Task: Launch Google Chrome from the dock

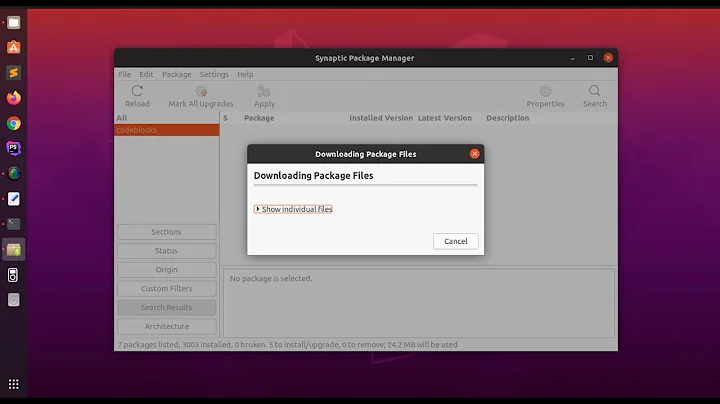Action: pos(14,123)
